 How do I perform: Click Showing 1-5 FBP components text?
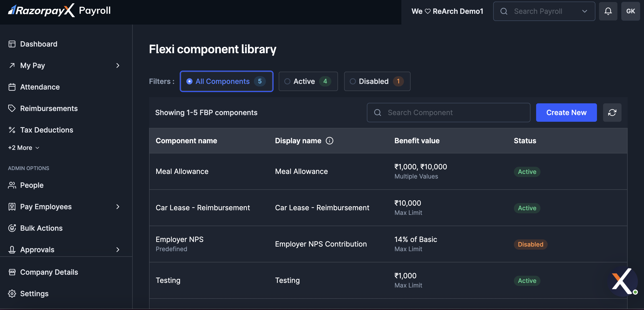(x=206, y=113)
